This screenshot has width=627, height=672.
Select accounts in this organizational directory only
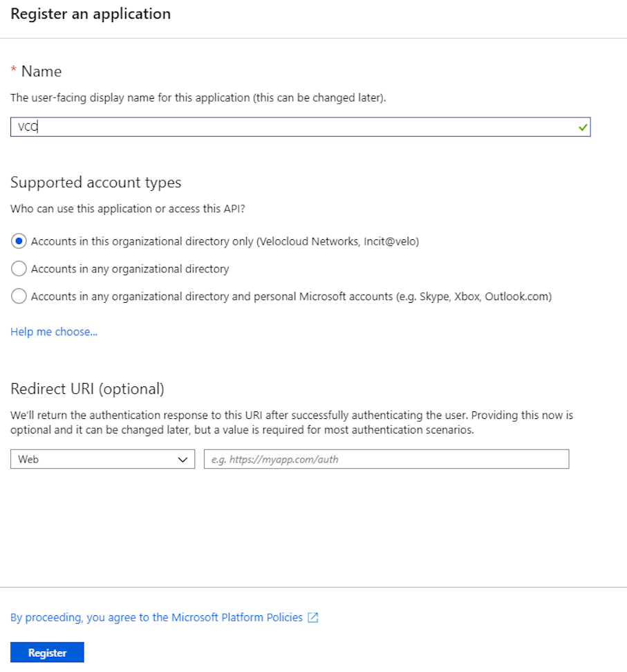tap(19, 241)
